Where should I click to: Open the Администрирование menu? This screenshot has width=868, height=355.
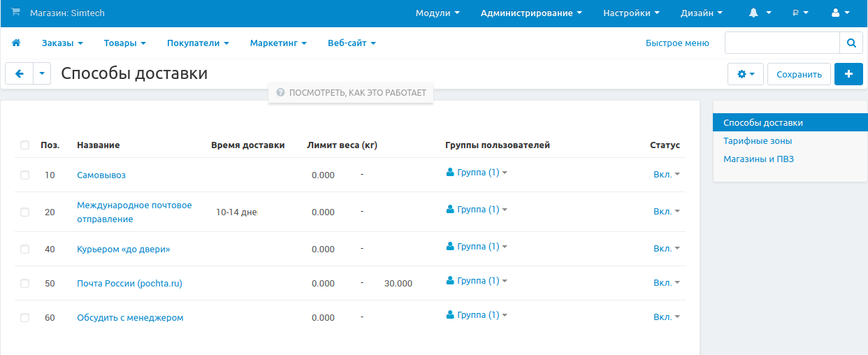531,13
